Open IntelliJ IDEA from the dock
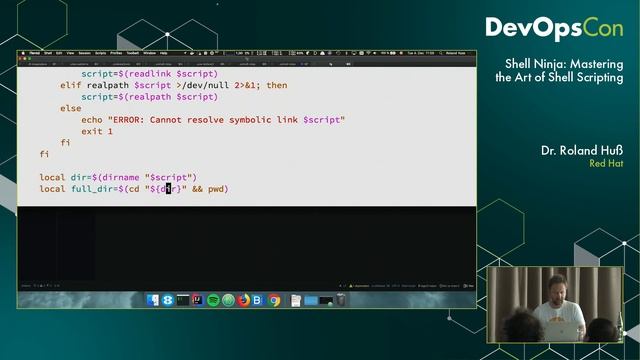 coord(198,300)
